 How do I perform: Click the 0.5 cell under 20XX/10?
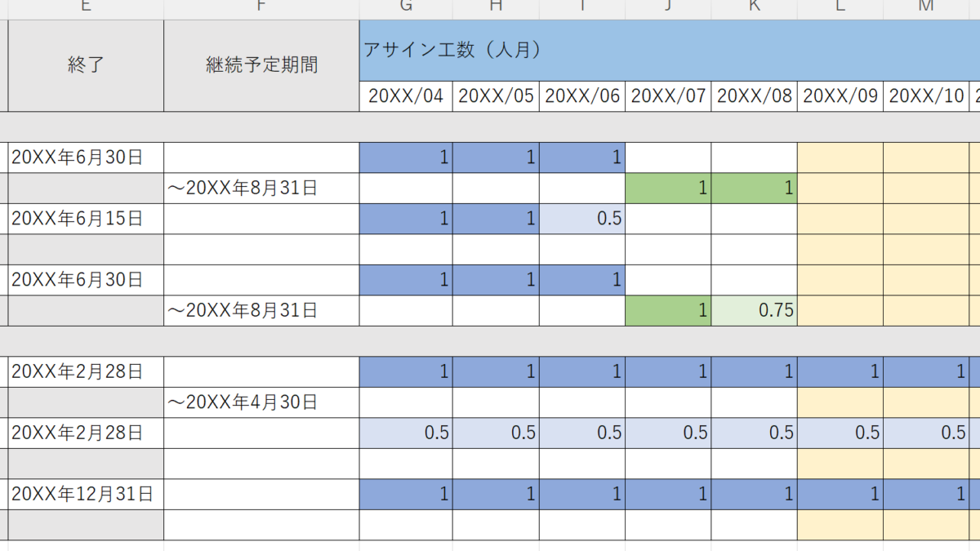click(x=926, y=433)
